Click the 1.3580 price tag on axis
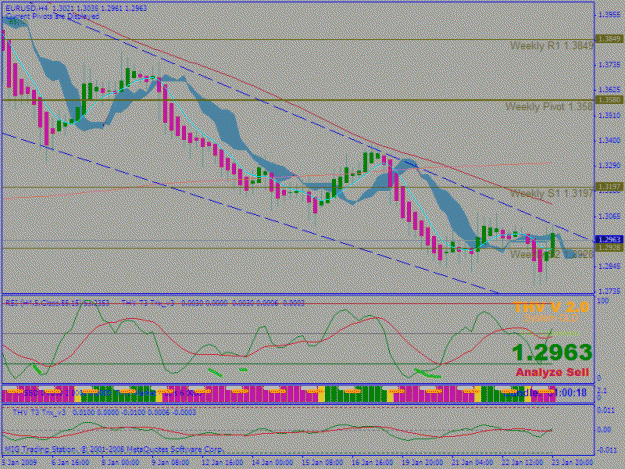This screenshot has height=469, width=625. (609, 100)
